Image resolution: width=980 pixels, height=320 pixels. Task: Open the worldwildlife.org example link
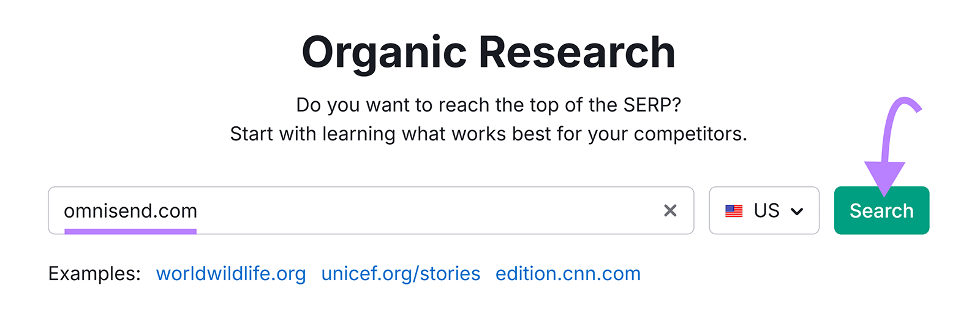231,273
